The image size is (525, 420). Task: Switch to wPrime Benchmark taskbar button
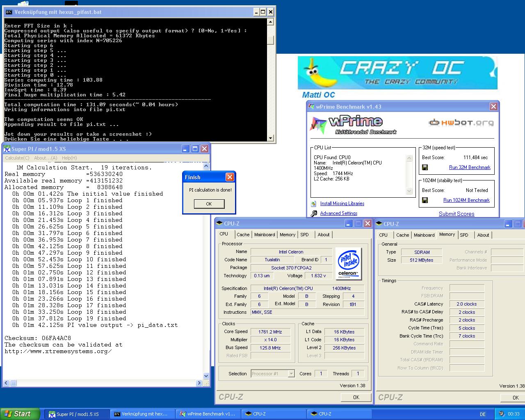point(208,414)
